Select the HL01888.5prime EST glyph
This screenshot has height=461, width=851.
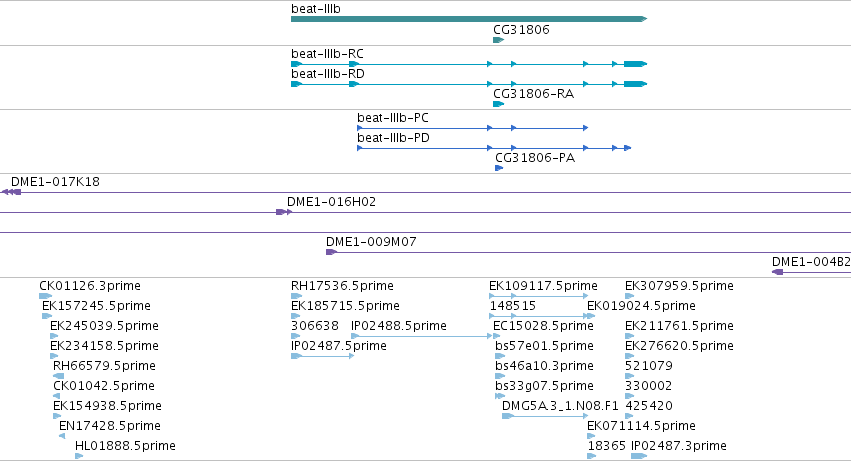[79, 456]
